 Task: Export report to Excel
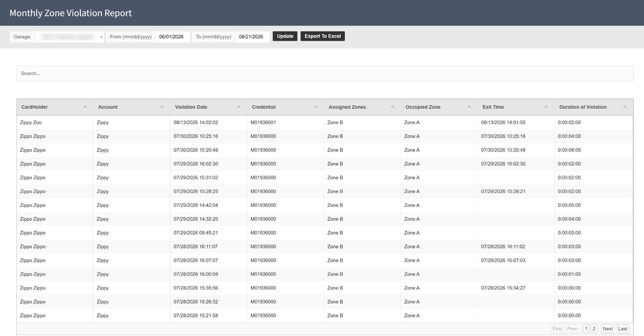point(323,36)
